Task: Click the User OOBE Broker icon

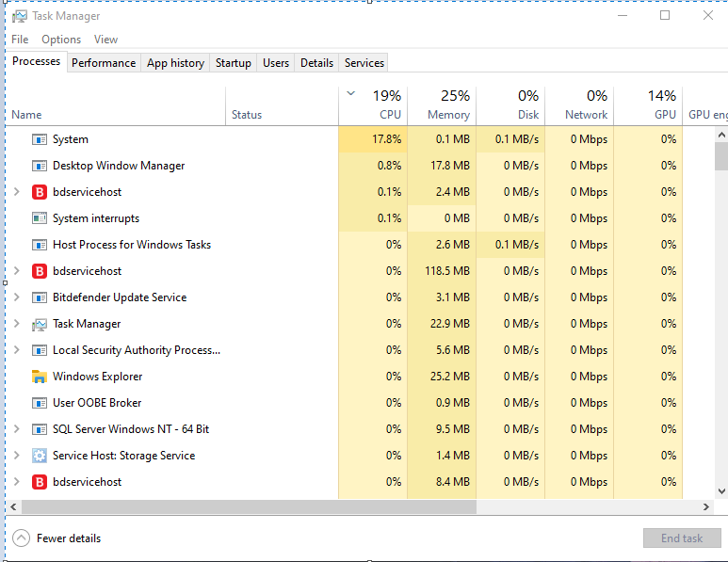Action: [40, 403]
